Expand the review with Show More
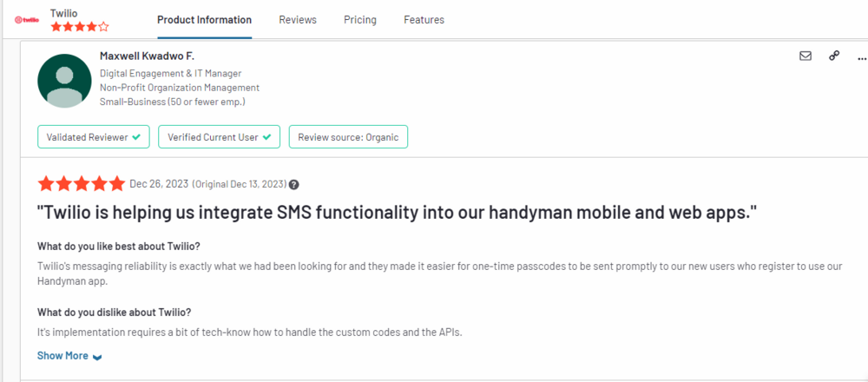The image size is (868, 382). pyautogui.click(x=69, y=356)
